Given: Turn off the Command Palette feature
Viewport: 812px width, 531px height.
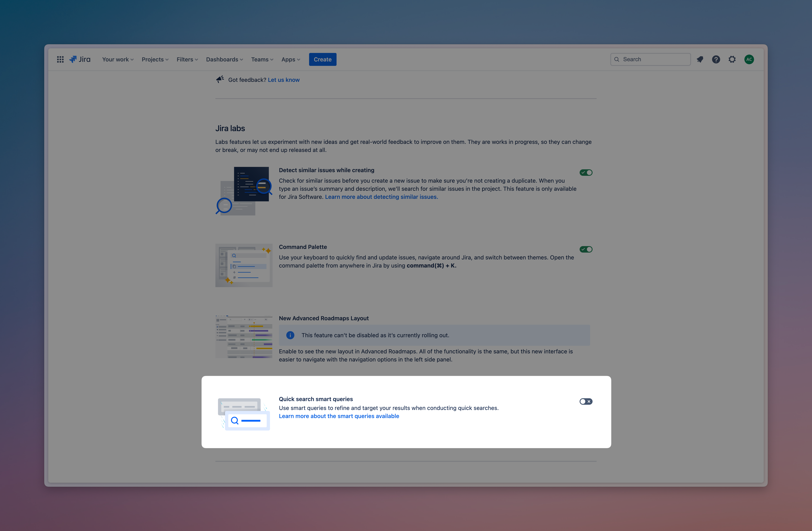Looking at the screenshot, I should click(x=586, y=249).
